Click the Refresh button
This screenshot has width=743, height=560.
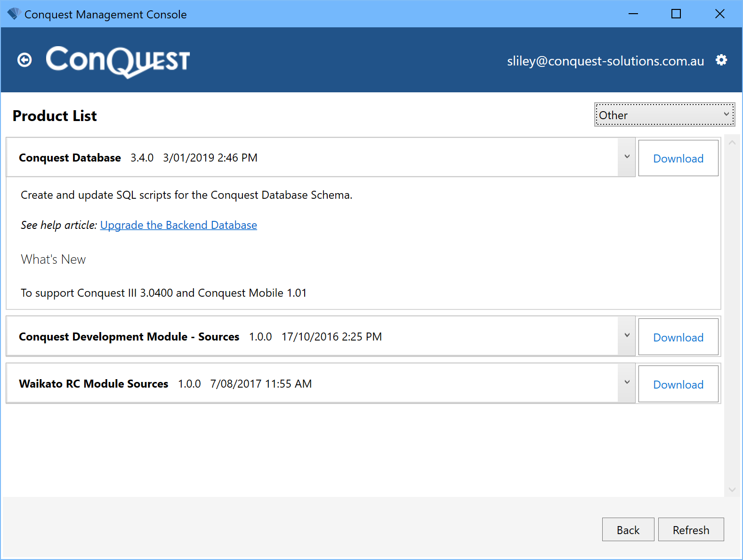[691, 530]
